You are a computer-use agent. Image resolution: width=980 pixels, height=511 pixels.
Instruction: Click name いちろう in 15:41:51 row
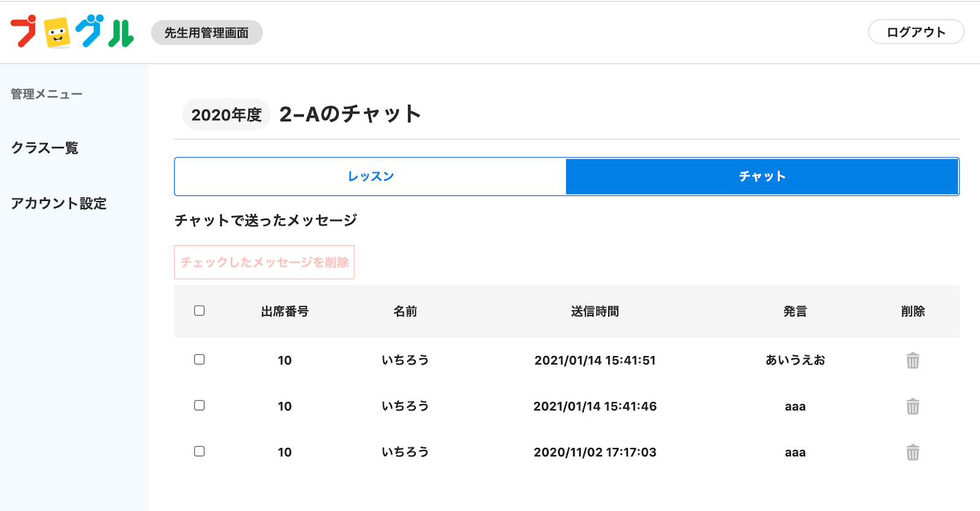[x=405, y=360]
